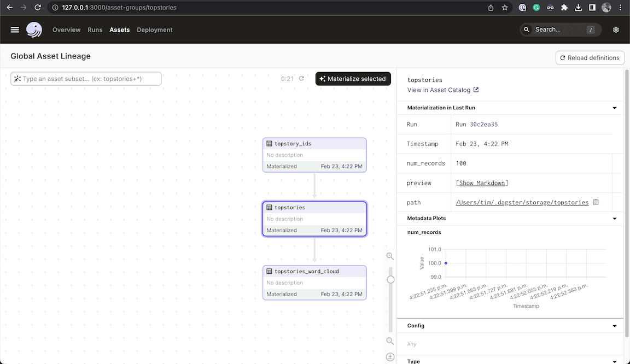Copy the topstories storage path via clipboard icon
630x364 pixels.
point(596,202)
